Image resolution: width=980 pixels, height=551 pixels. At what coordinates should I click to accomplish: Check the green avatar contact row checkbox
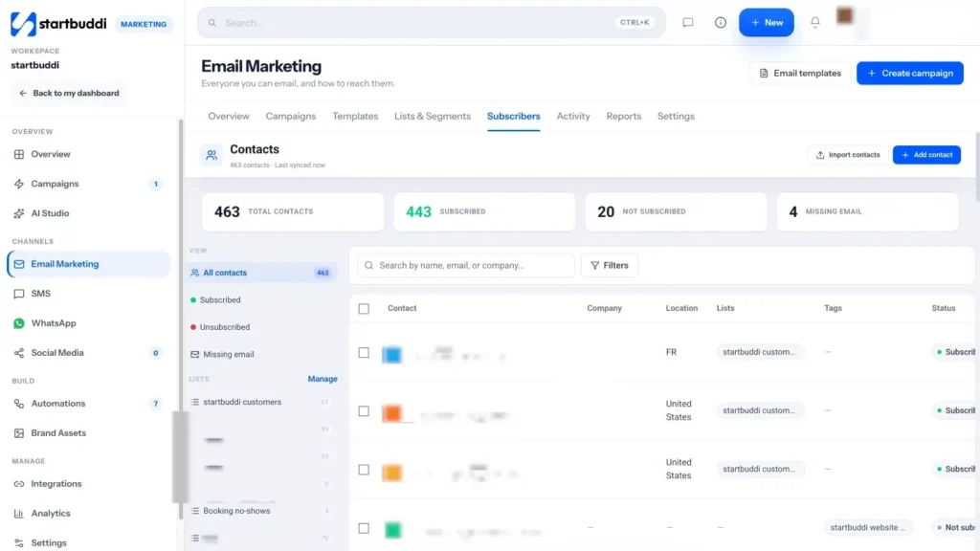coord(364,528)
